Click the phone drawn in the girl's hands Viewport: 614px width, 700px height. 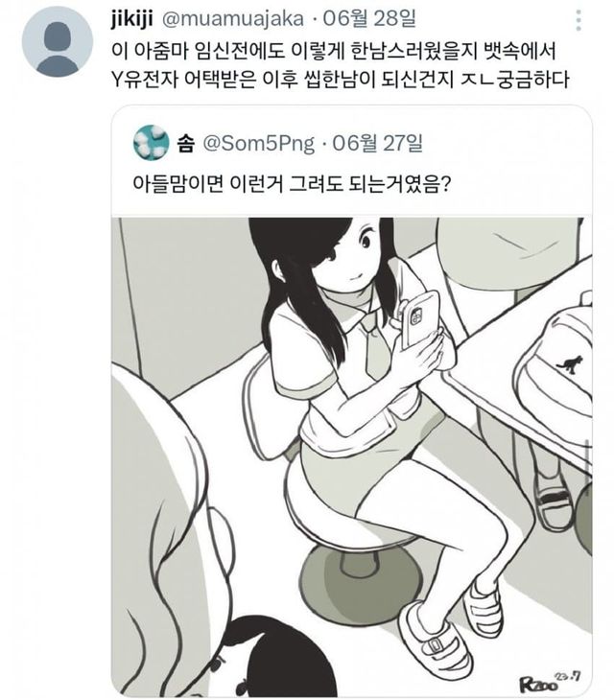tap(419, 319)
